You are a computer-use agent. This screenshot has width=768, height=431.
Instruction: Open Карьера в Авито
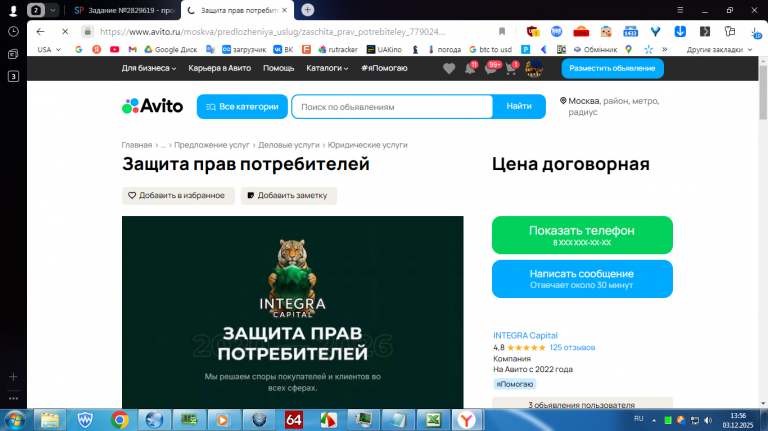(x=219, y=68)
